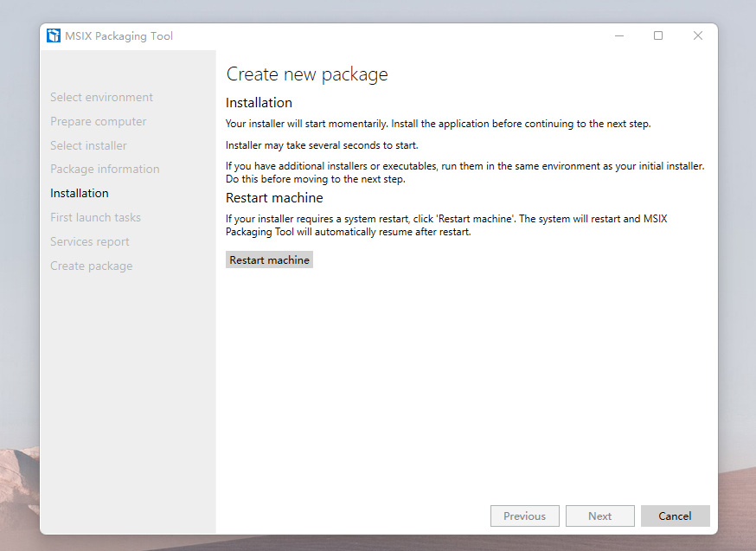
Task: Close the MSIX Packaging Tool window
Action: (698, 35)
